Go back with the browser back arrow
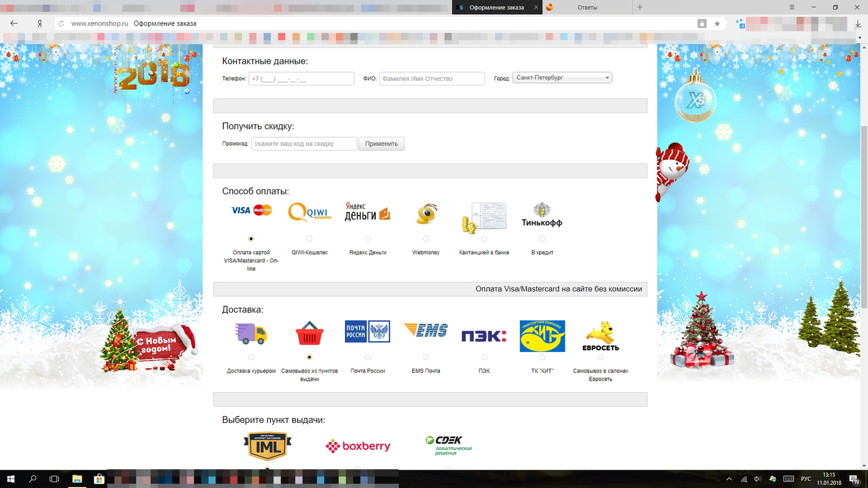Viewport: 868px width, 488px height. tap(14, 23)
